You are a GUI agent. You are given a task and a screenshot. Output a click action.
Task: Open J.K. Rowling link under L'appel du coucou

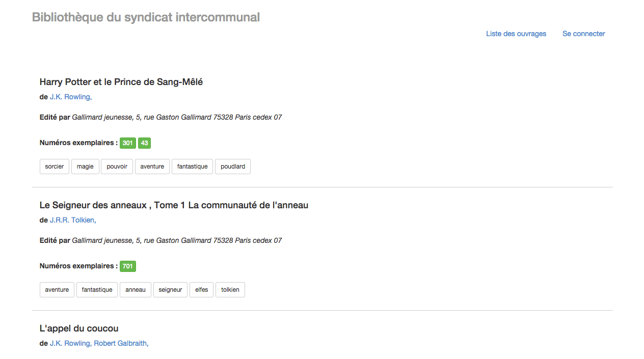click(71, 343)
